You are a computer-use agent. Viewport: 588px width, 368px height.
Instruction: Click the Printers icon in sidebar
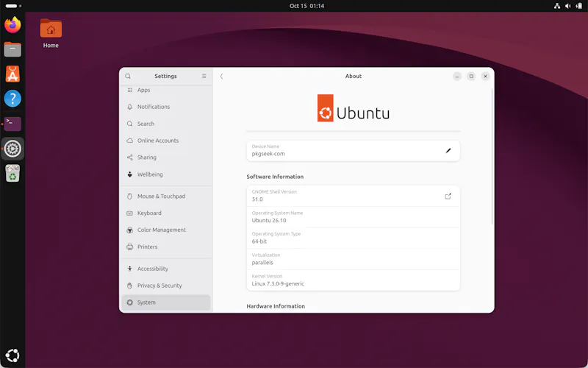pos(130,247)
